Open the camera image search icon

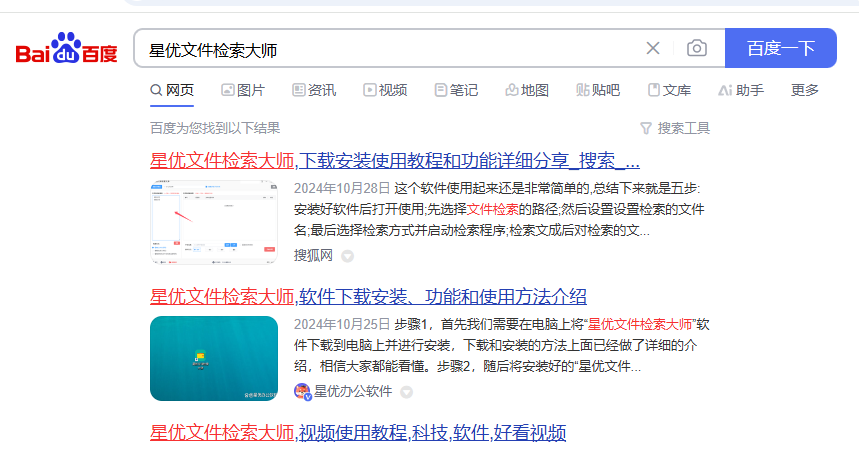(697, 48)
